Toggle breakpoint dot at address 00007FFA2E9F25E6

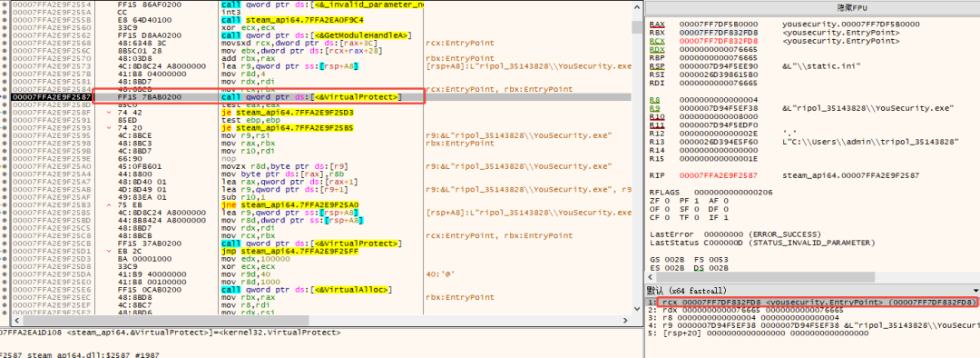[x=5, y=289]
